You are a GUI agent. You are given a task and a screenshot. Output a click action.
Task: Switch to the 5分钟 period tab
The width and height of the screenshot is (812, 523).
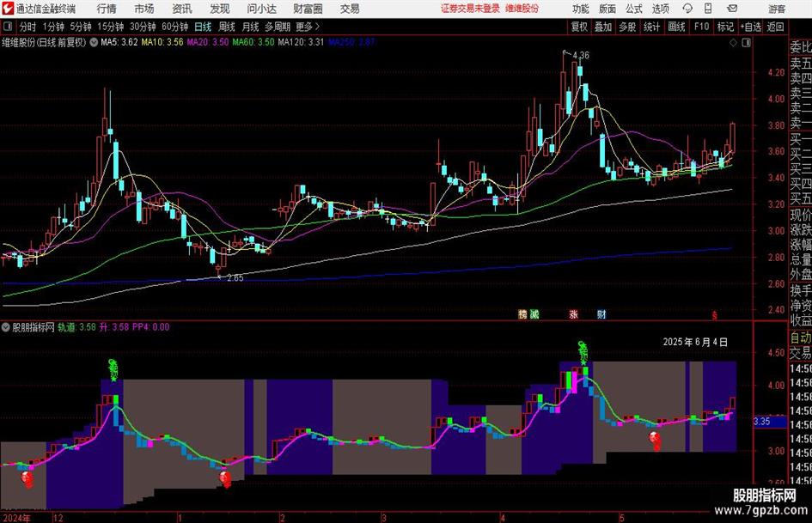(81, 27)
